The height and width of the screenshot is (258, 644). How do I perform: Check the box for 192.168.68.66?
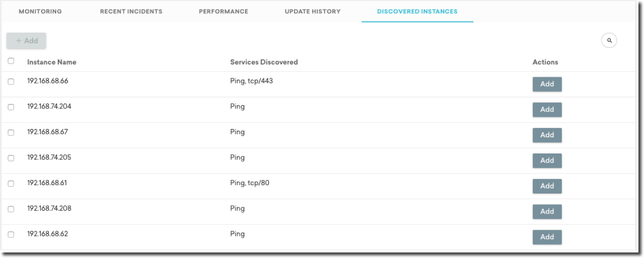[11, 82]
